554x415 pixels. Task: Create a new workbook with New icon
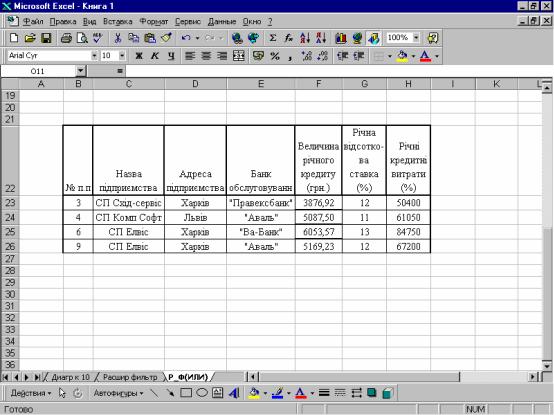tap(14, 38)
